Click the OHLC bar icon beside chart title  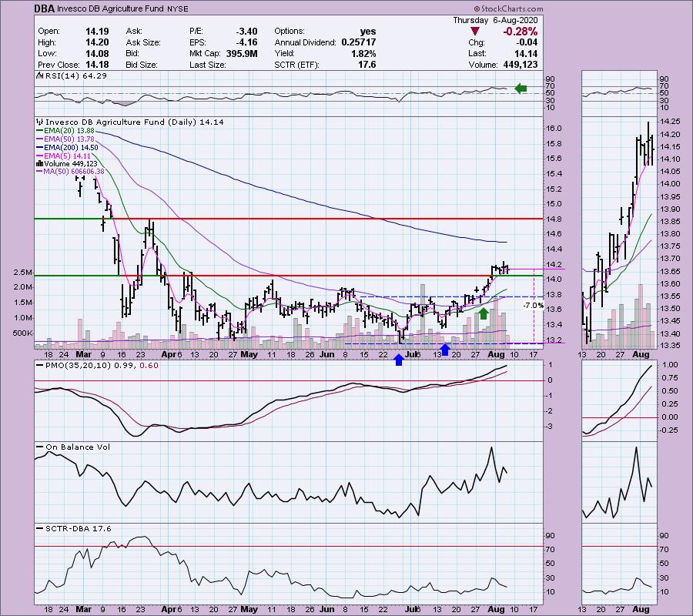(x=40, y=122)
